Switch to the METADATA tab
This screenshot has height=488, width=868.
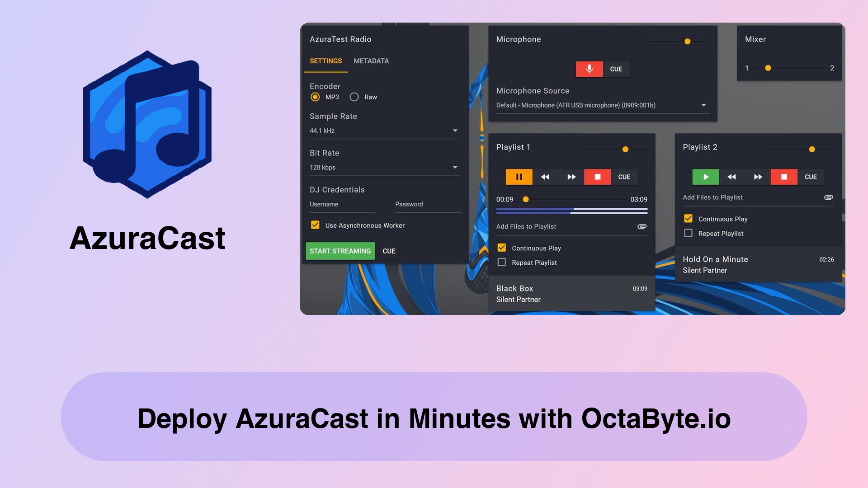point(371,61)
